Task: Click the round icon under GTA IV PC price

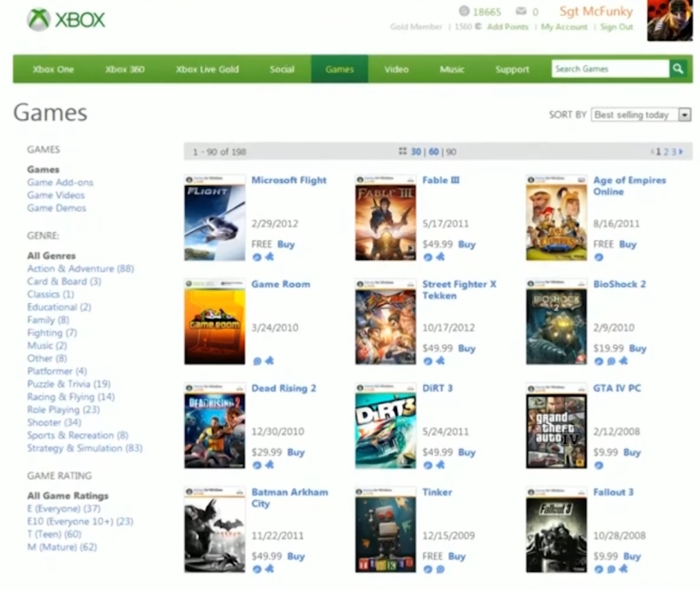Action: tap(599, 465)
